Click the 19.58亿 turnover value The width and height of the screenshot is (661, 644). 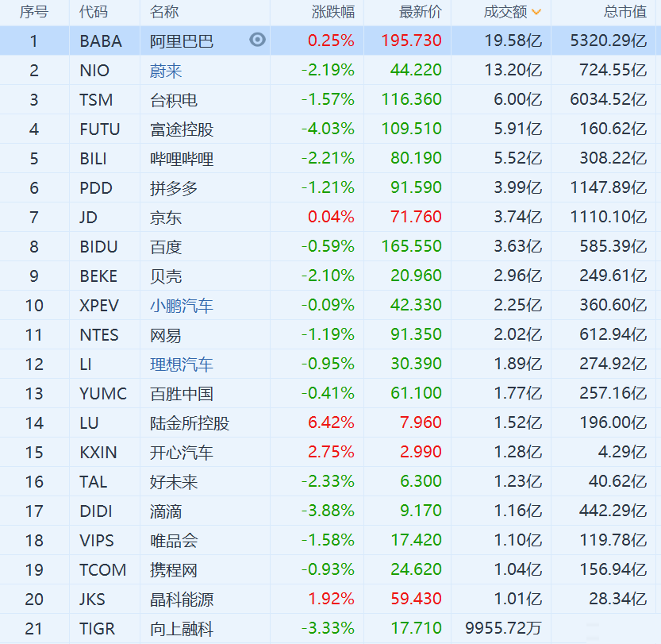513,40
